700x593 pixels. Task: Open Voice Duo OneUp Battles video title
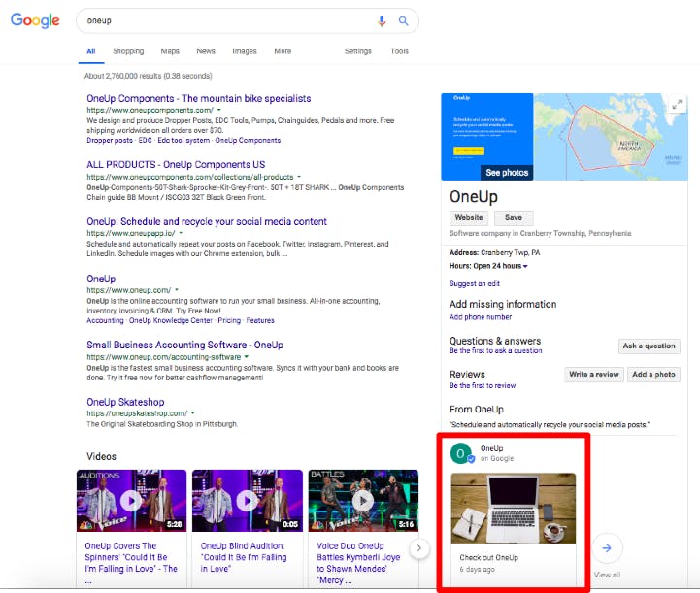358,563
